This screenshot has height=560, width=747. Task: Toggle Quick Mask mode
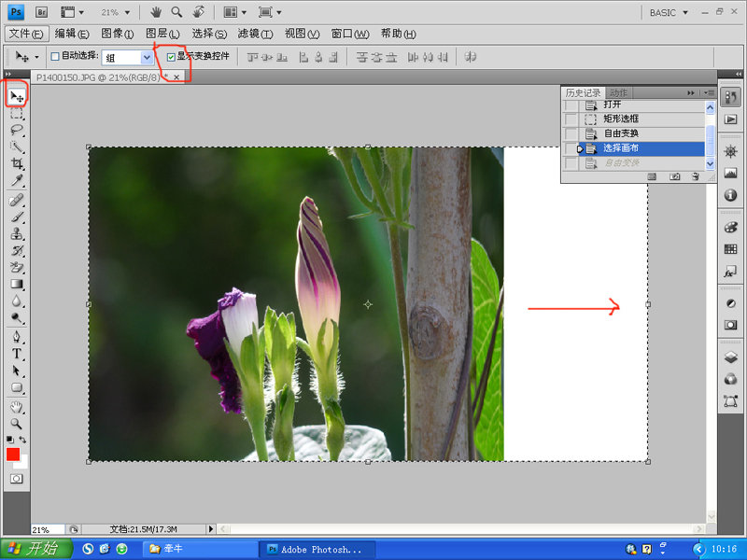pos(16,479)
